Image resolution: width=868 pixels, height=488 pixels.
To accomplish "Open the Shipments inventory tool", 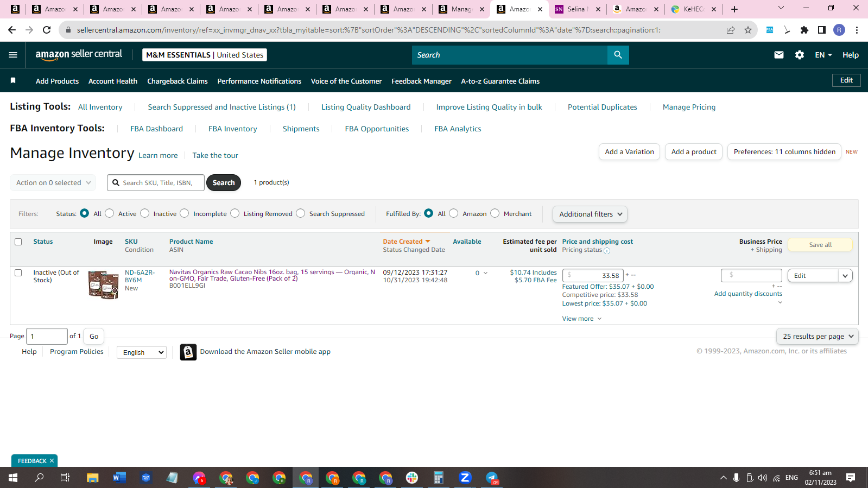I will pyautogui.click(x=301, y=129).
